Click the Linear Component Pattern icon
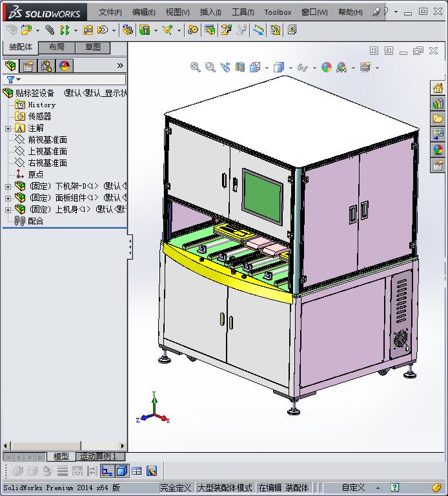 pos(65,30)
